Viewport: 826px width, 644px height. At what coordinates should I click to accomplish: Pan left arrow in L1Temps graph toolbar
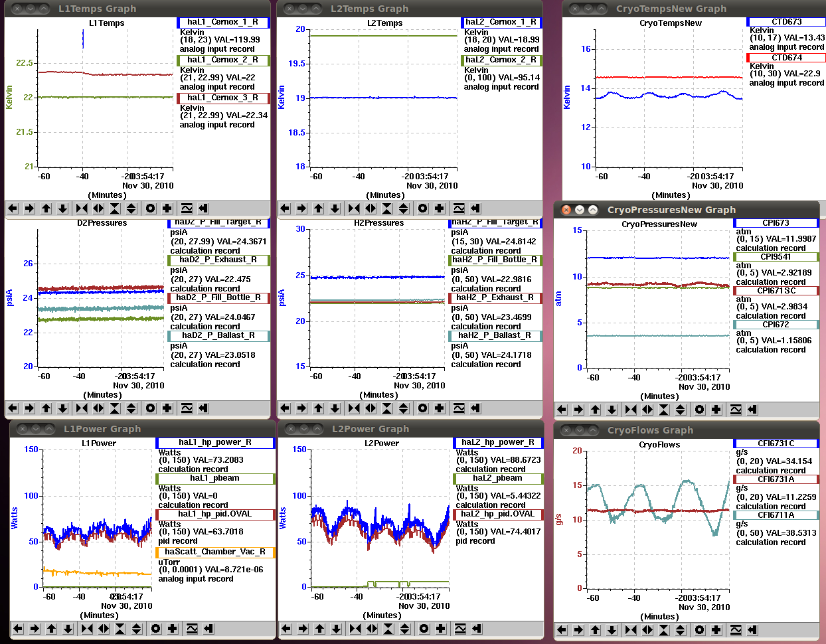click(x=13, y=208)
